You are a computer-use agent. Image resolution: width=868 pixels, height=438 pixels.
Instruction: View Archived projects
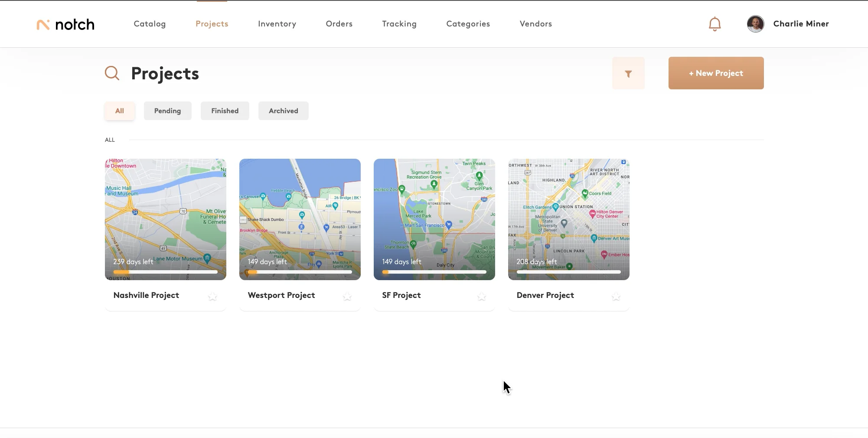pyautogui.click(x=284, y=111)
